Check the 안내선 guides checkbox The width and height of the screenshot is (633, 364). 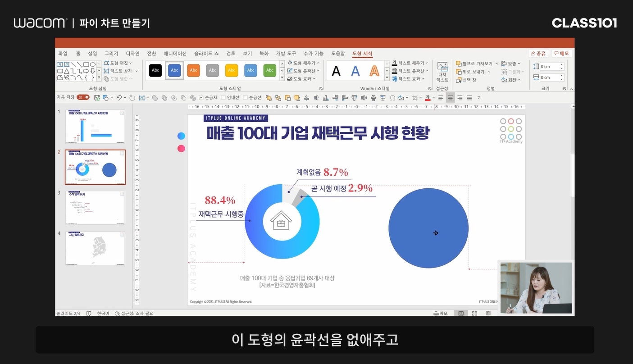point(223,97)
